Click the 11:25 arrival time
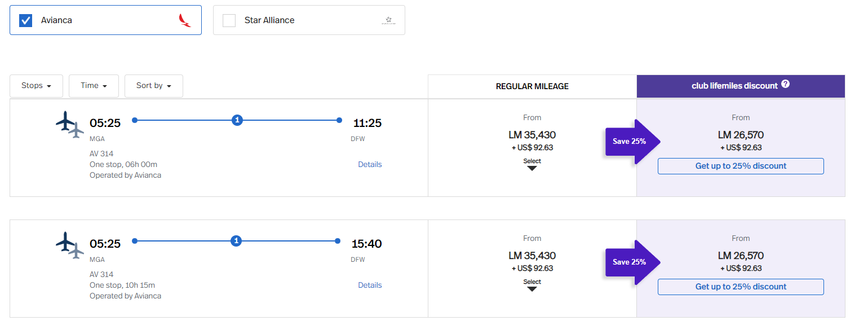Image resolution: width=868 pixels, height=325 pixels. (367, 123)
